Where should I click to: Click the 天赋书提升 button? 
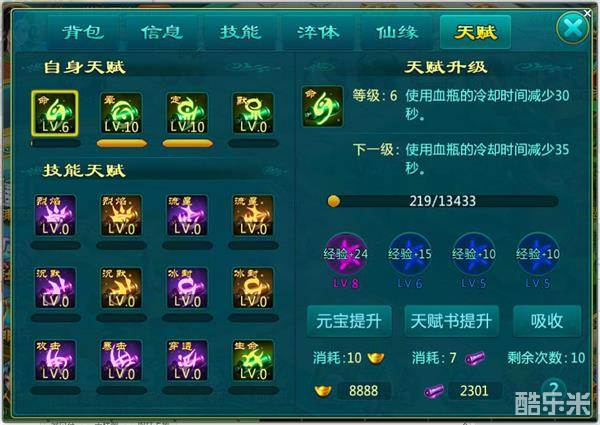coord(452,321)
